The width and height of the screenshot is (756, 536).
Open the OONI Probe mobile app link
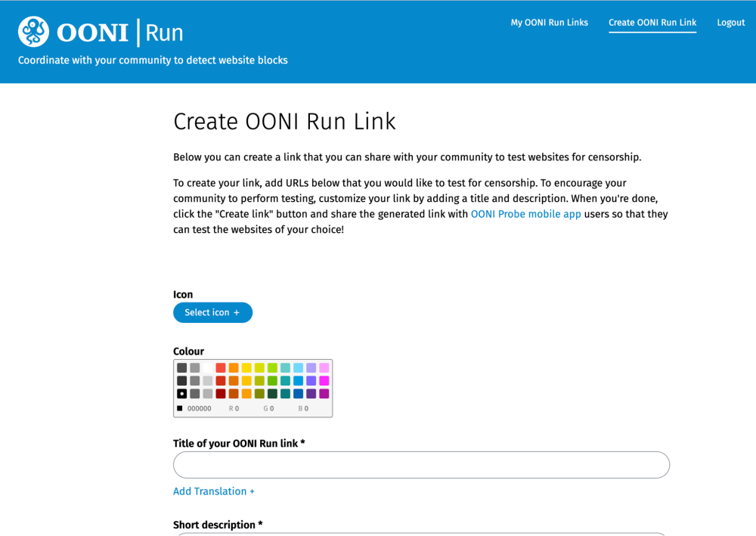526,214
